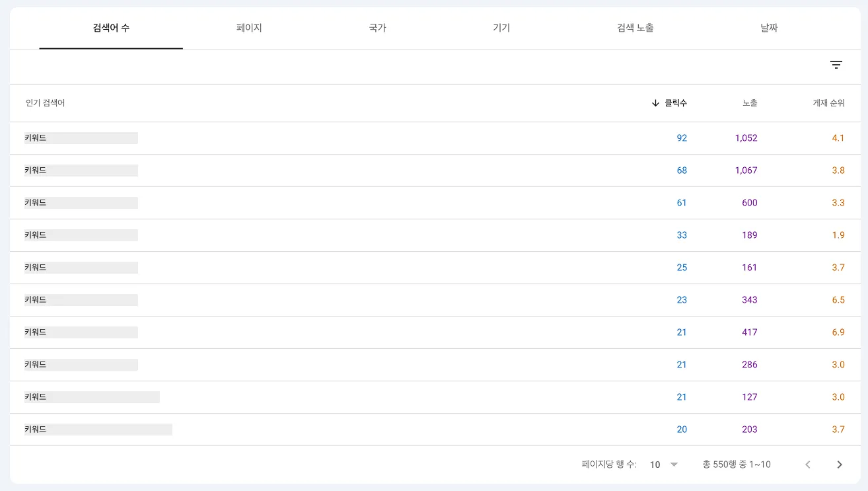The image size is (868, 491).
Task: Click the 인기 검색어 column header
Action: [x=44, y=103]
